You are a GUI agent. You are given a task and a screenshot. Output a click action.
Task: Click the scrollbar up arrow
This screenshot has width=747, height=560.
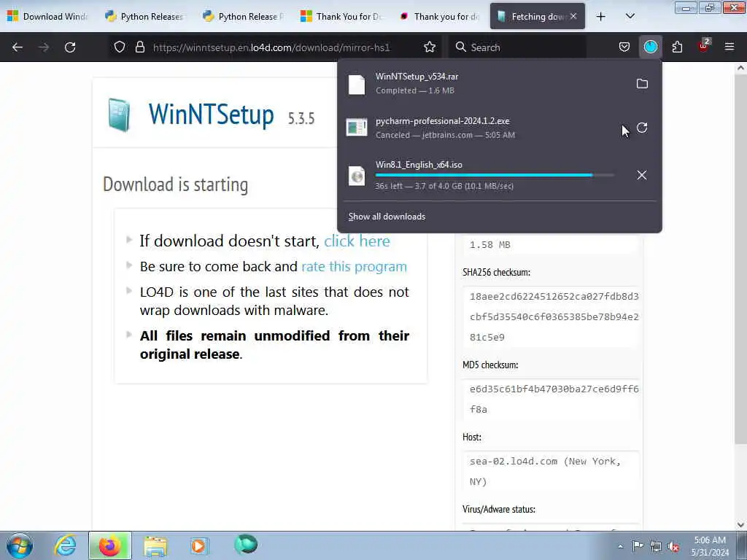click(x=741, y=68)
